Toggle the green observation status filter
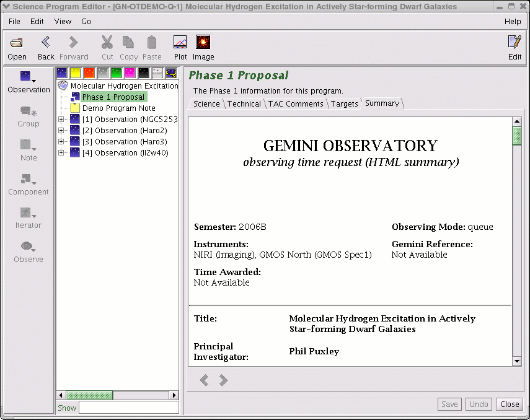Image resolution: width=530 pixels, height=420 pixels. (117, 72)
